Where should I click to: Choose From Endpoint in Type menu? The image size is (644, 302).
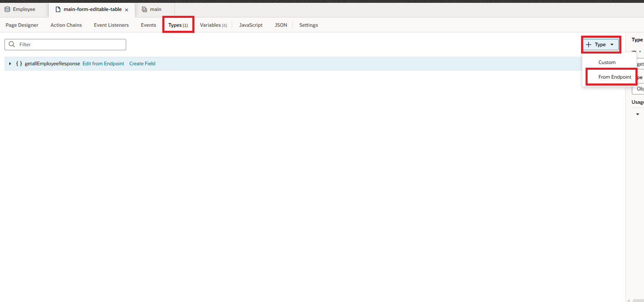[614, 77]
